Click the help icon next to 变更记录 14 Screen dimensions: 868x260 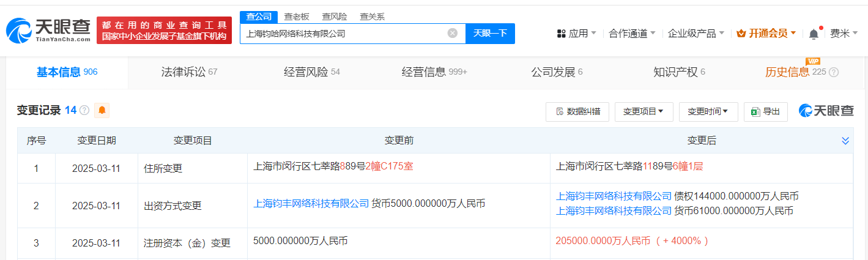pos(84,111)
